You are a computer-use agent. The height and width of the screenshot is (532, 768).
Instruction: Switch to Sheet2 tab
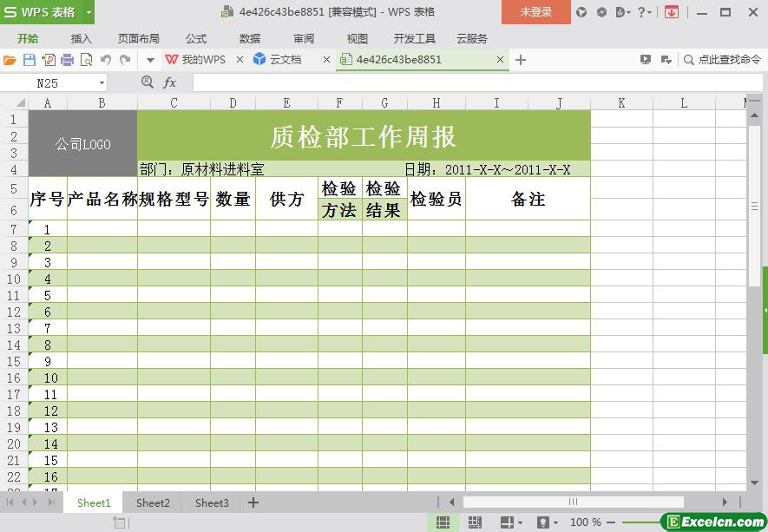[153, 502]
